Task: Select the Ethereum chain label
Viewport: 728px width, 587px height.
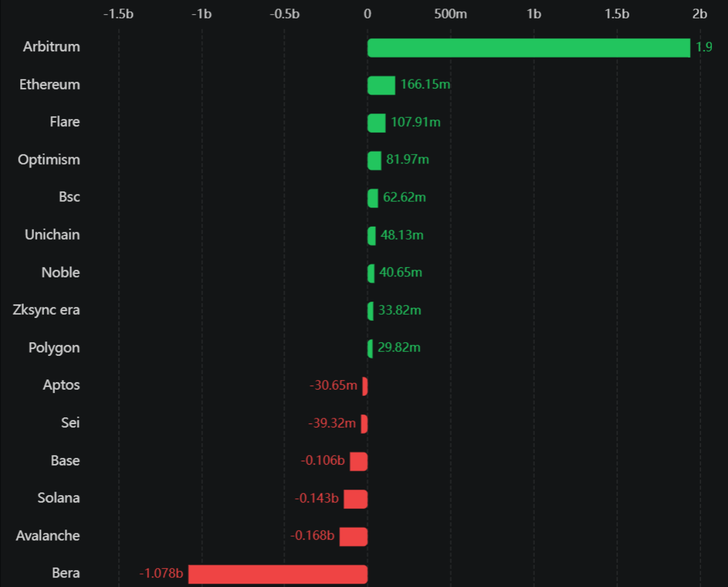Action: pyautogui.click(x=50, y=85)
